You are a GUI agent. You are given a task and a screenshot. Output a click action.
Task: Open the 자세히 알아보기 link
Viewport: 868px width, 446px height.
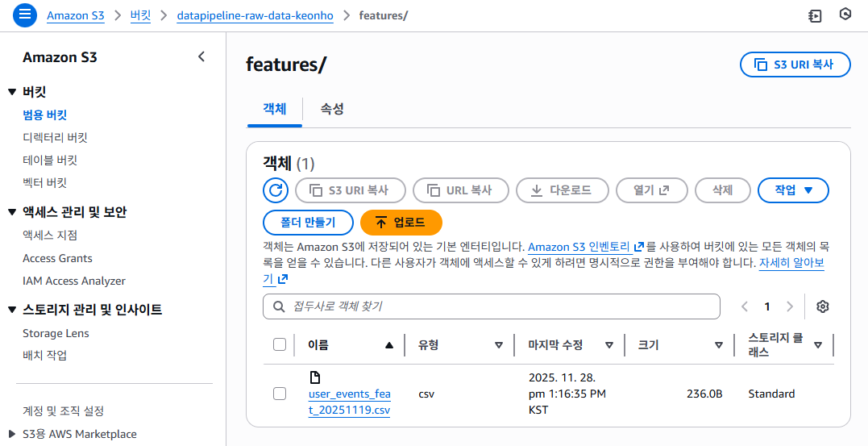point(791,263)
